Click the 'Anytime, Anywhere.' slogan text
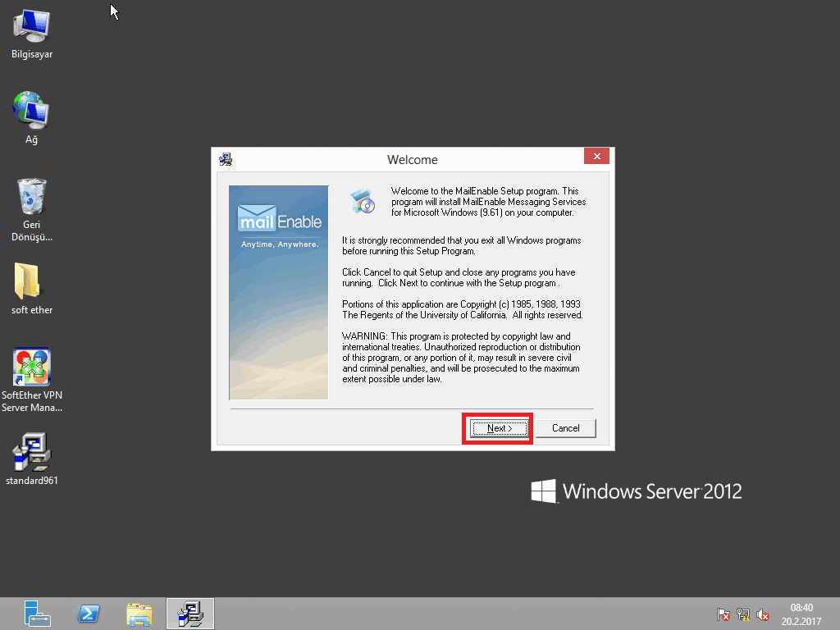Viewport: 840px width, 630px height. click(280, 244)
